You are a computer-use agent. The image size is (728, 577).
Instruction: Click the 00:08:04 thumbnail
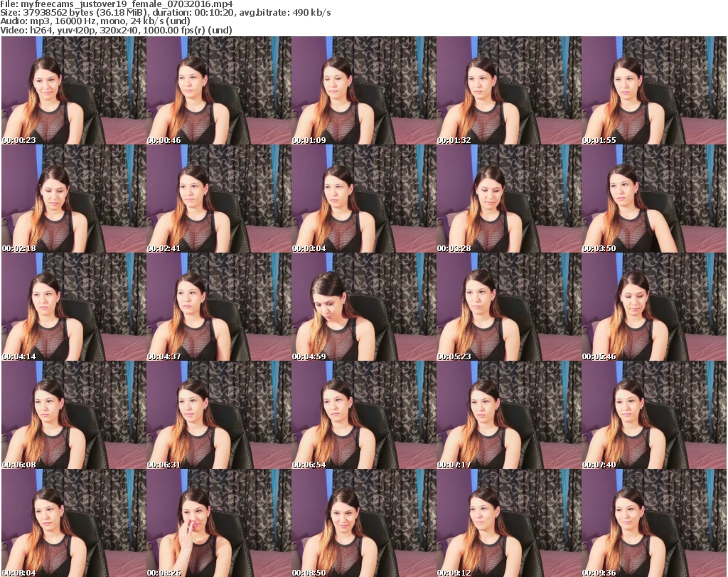click(x=74, y=523)
